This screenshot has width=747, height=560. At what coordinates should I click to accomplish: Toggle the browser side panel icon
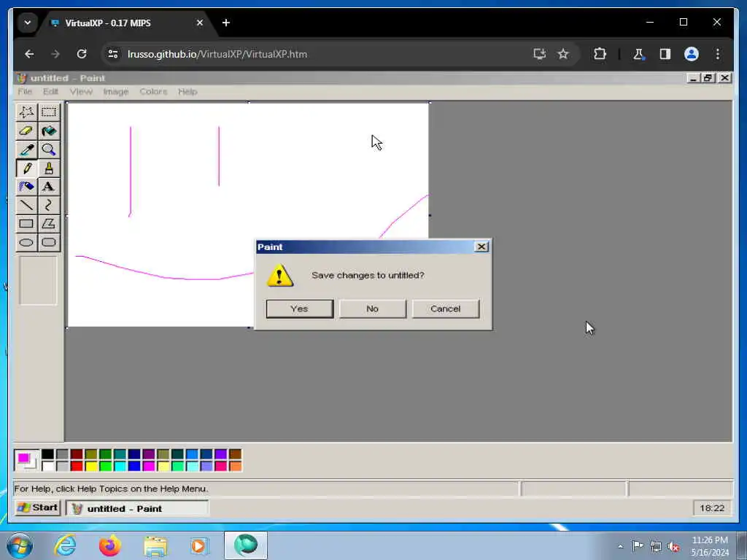665,54
